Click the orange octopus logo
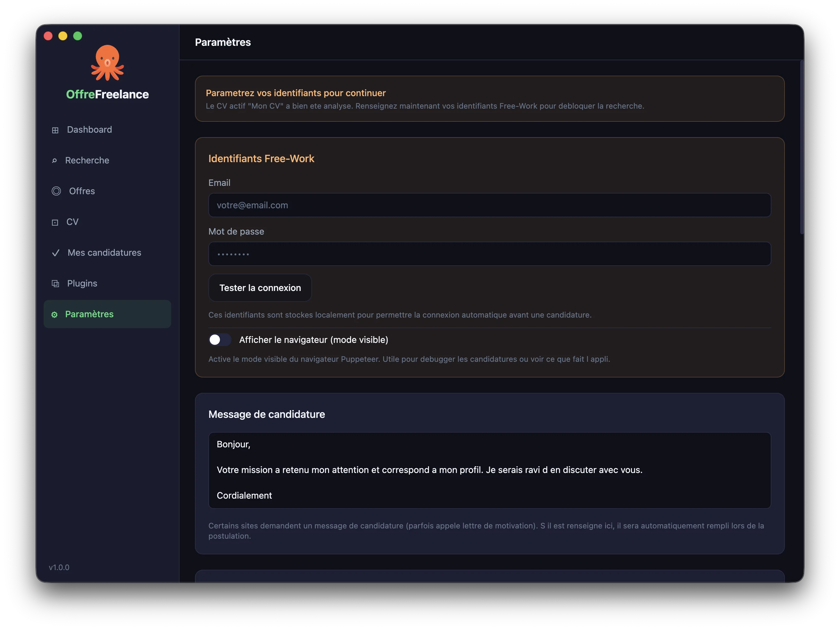The height and width of the screenshot is (630, 840). tap(107, 63)
